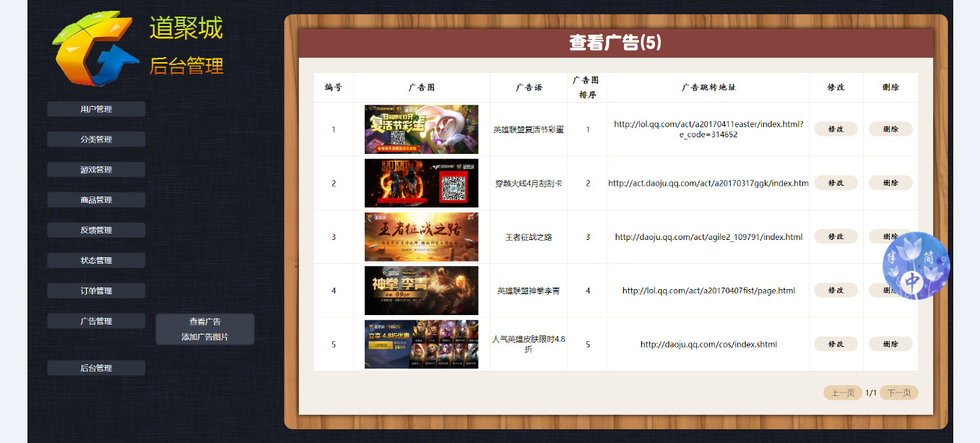The width and height of the screenshot is (980, 443).
Task: Click the 广告图排序 column header
Action: [587, 87]
